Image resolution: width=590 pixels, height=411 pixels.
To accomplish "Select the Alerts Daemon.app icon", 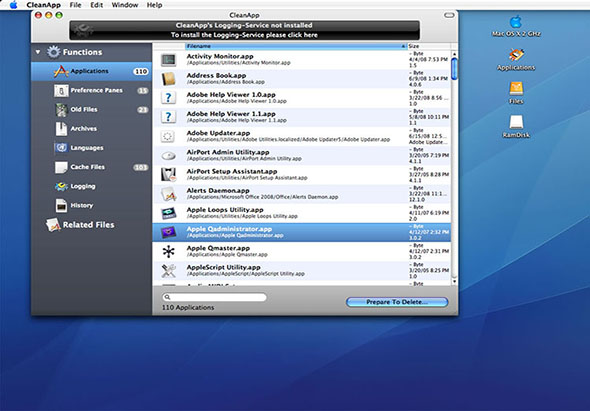I will coord(169,194).
